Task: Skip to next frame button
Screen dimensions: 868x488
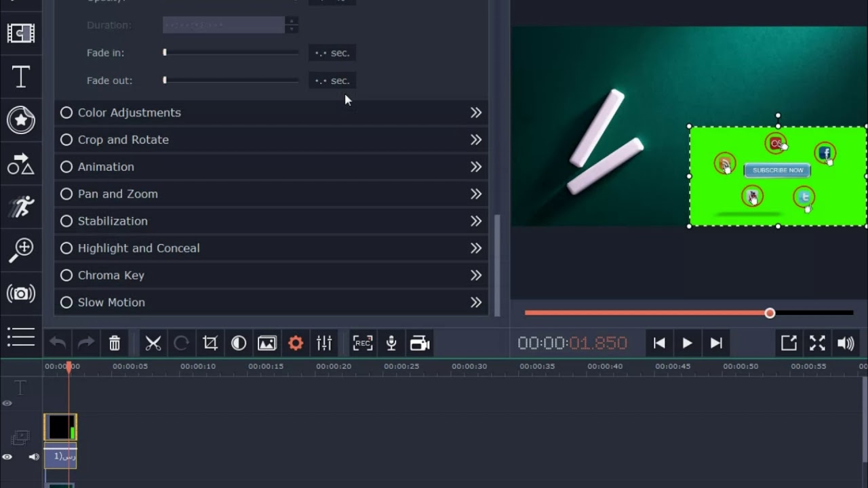Action: [716, 344]
